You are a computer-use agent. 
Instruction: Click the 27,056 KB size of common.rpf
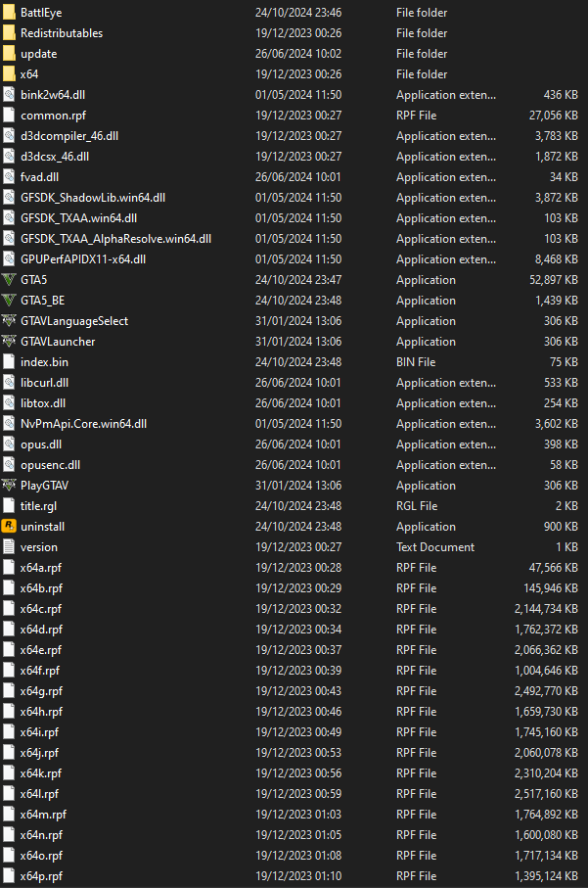point(553,116)
